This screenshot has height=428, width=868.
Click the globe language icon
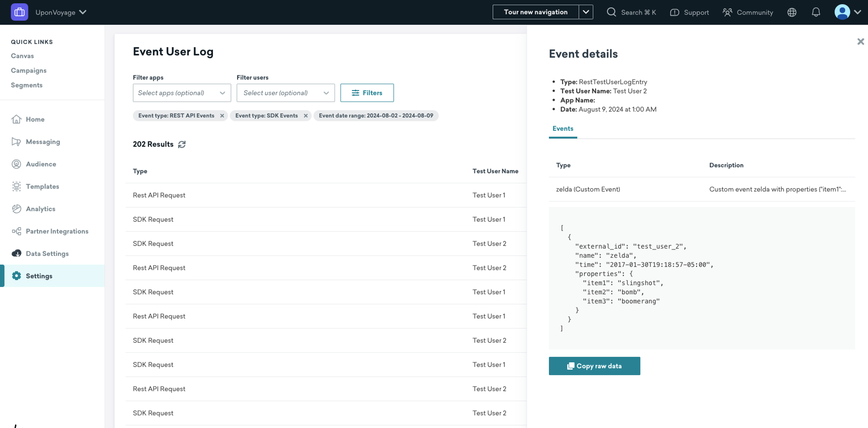point(792,12)
